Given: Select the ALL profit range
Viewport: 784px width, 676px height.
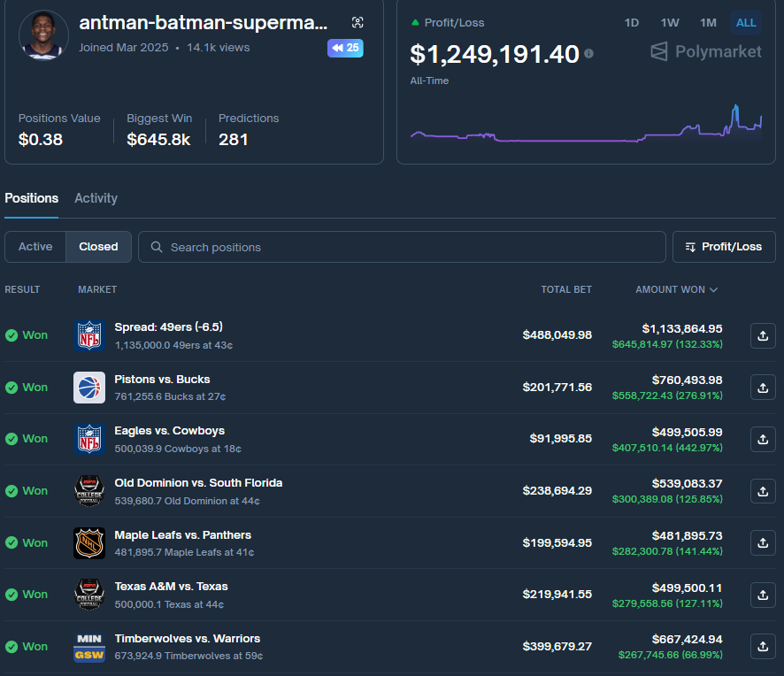Looking at the screenshot, I should tap(746, 22).
